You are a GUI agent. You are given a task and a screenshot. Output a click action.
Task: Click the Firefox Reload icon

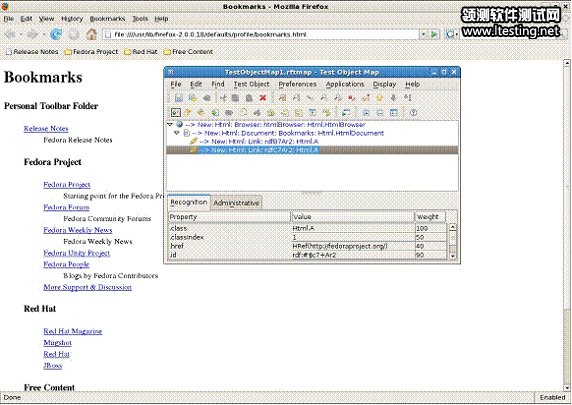(56, 34)
